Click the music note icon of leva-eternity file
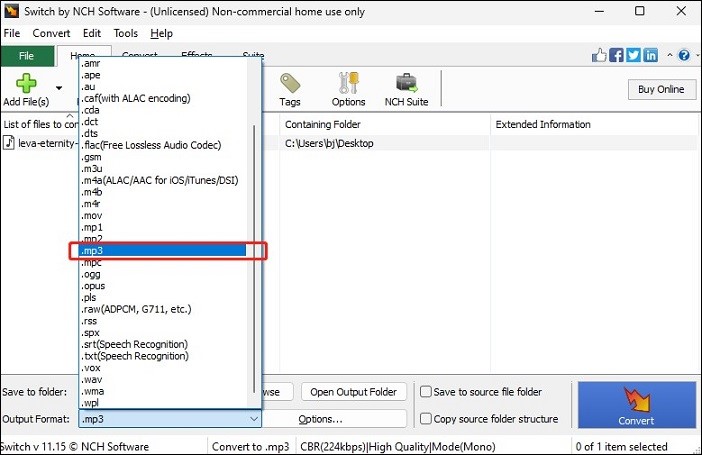Screen dimensions: 702x455 9,143
